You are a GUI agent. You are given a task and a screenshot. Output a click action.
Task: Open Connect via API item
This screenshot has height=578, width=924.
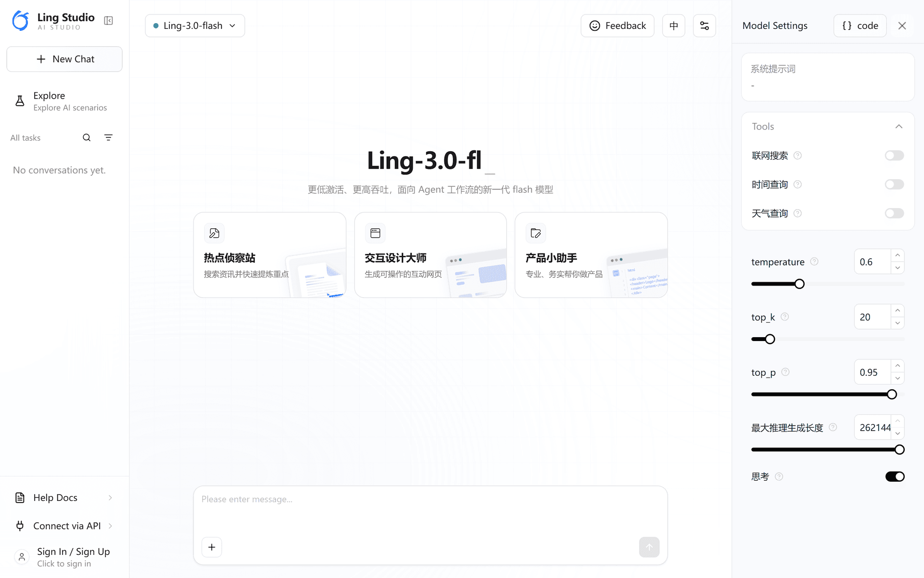pos(64,525)
